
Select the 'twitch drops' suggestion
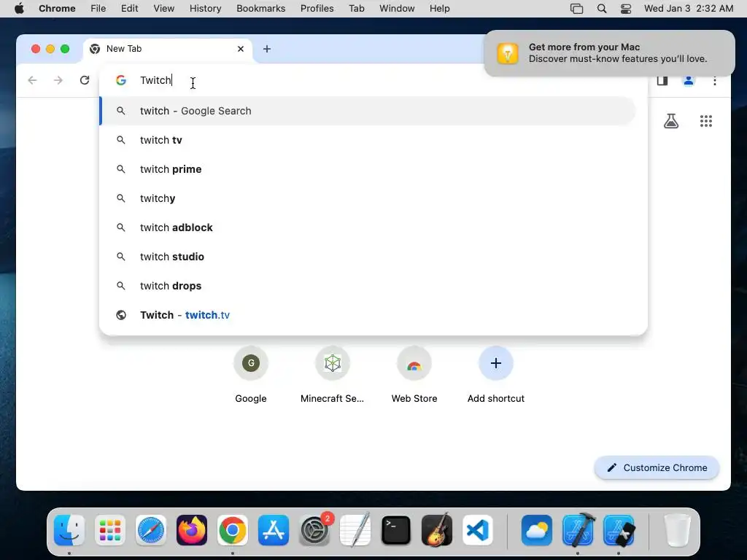tap(368, 286)
